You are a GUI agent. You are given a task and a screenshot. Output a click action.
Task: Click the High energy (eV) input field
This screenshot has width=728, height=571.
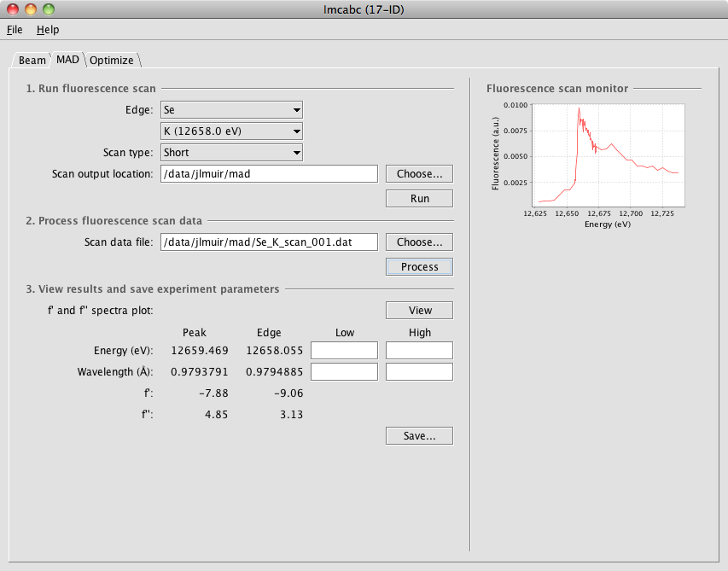click(419, 351)
